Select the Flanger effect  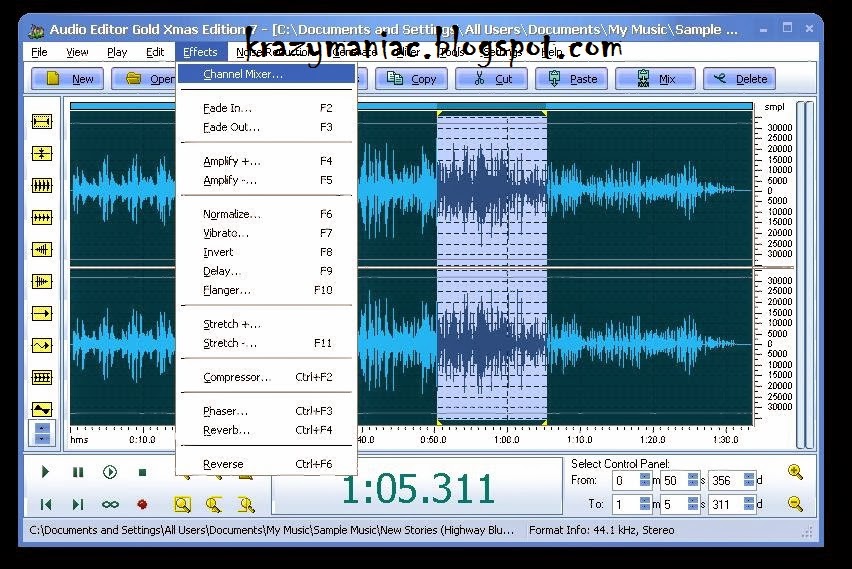267,290
